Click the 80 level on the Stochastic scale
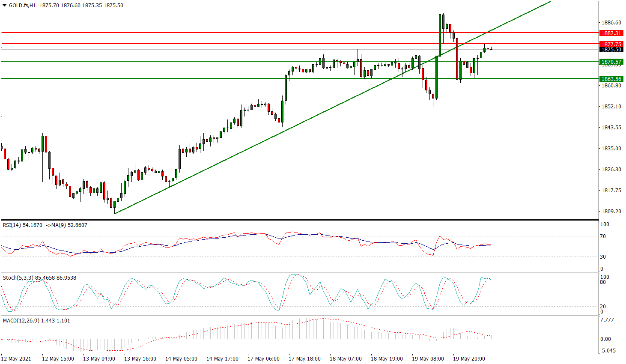This screenshot has width=626, height=364. [x=603, y=282]
